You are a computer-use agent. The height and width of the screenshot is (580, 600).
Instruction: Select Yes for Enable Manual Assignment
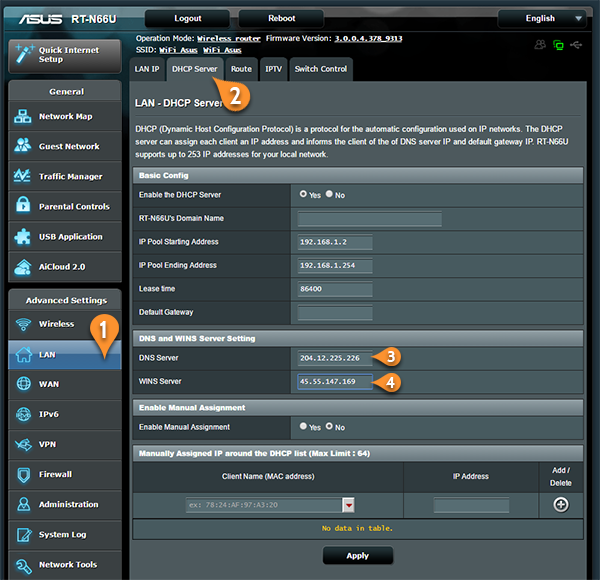(303, 426)
